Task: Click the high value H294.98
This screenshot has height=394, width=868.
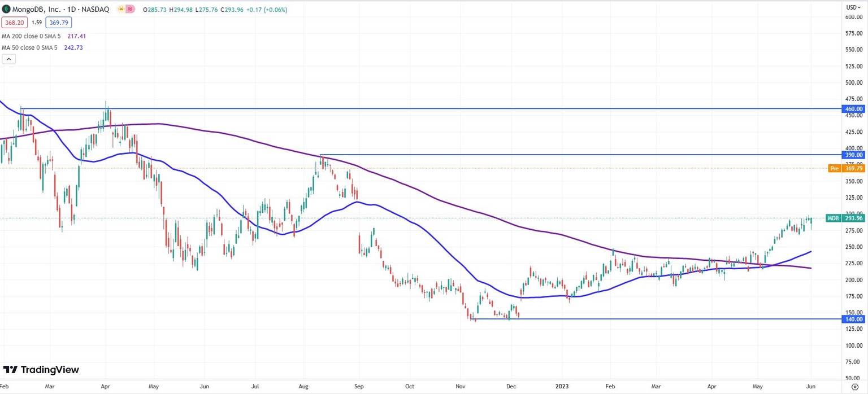Action: click(180, 10)
